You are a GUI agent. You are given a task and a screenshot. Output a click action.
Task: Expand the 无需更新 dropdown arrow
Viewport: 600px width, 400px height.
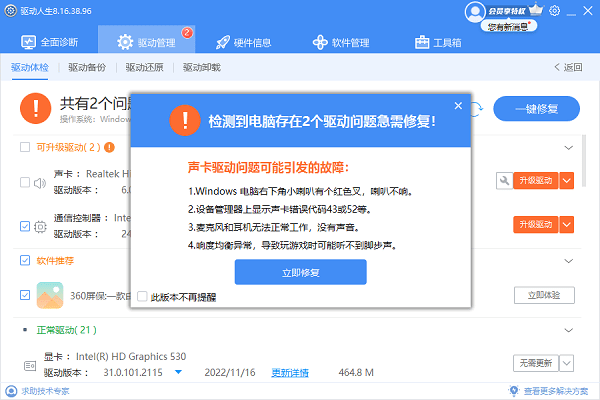566,362
